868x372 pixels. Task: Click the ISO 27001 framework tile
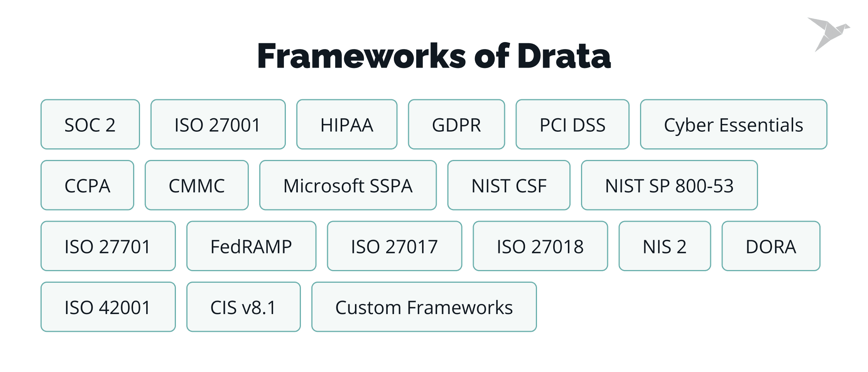218,124
